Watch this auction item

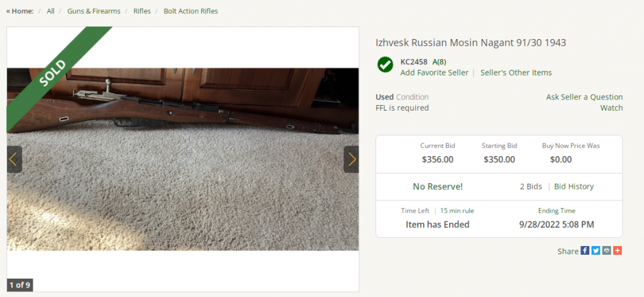pos(611,108)
